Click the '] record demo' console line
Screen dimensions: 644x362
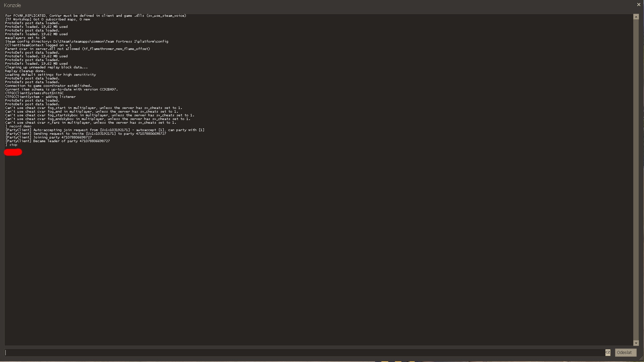click(18, 126)
